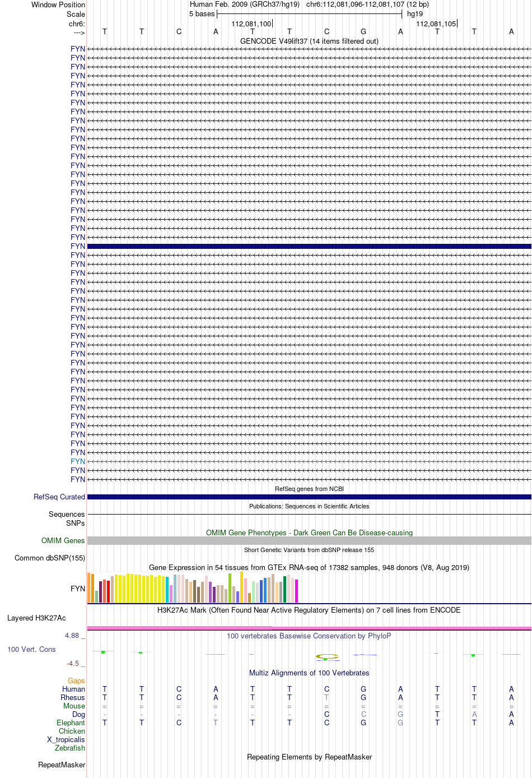This screenshot has height=778, width=532.
Task: Click the X_tropicalis alignment row label
Action: pyautogui.click(x=66, y=739)
